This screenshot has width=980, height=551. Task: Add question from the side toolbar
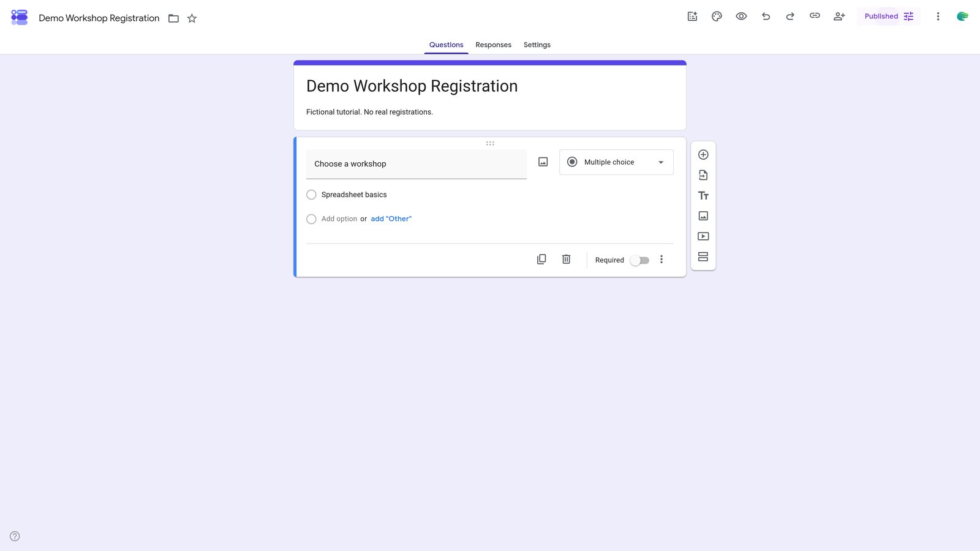(x=703, y=155)
